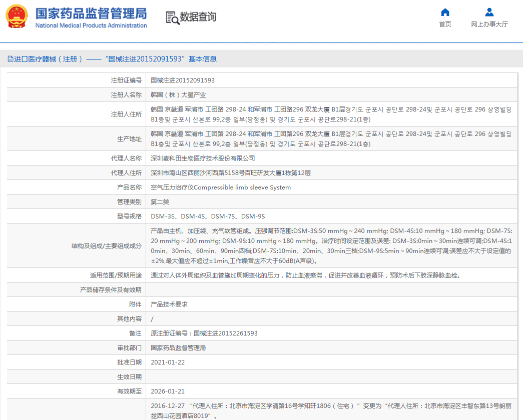Click the model list DSM-3S、DSM-4S、DSM-7S、DSM-9S
This screenshot has width=523, height=420.
click(x=208, y=216)
